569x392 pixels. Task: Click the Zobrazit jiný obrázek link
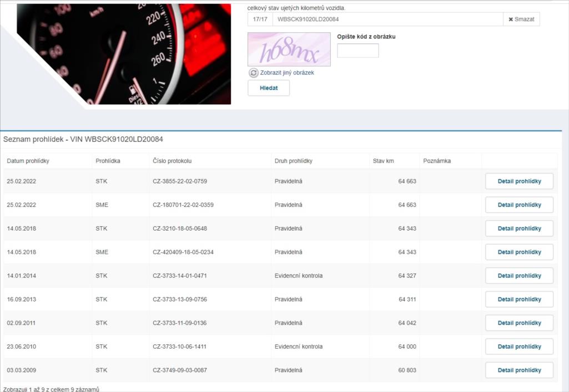click(x=287, y=73)
